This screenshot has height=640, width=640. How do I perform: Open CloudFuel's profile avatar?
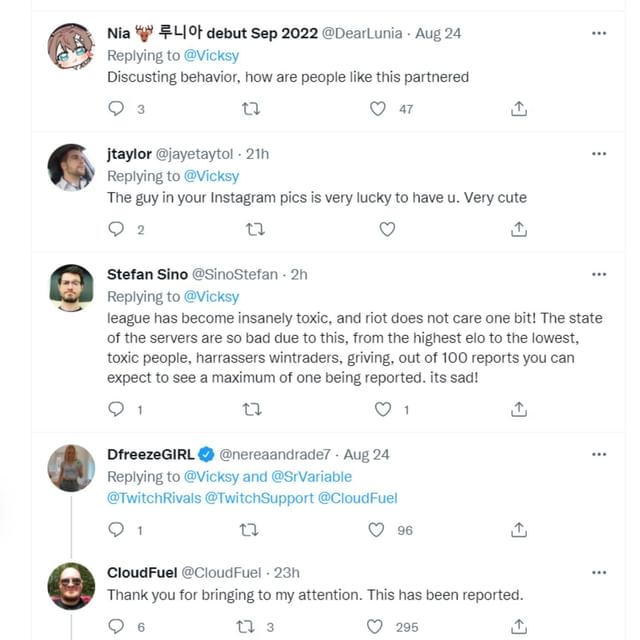coord(71,586)
